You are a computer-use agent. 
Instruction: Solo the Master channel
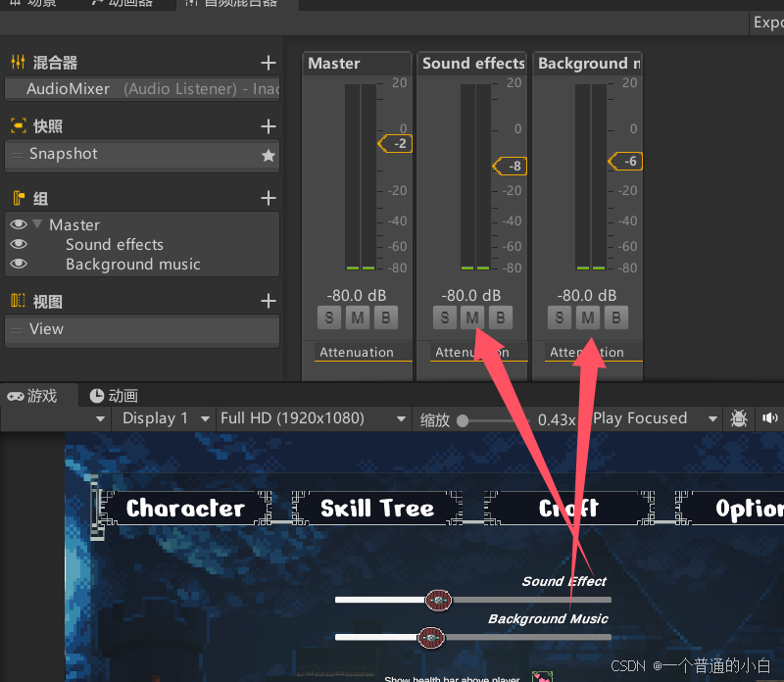click(329, 317)
